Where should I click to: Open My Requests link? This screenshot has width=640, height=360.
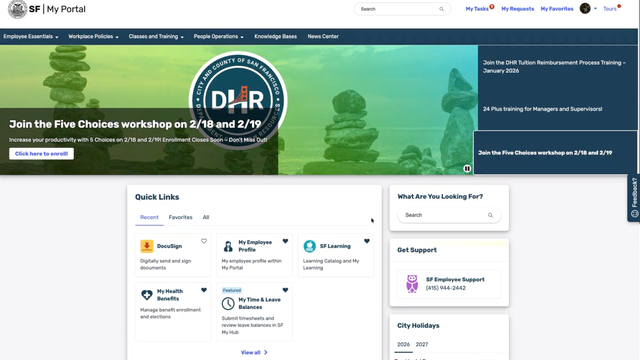pos(518,9)
